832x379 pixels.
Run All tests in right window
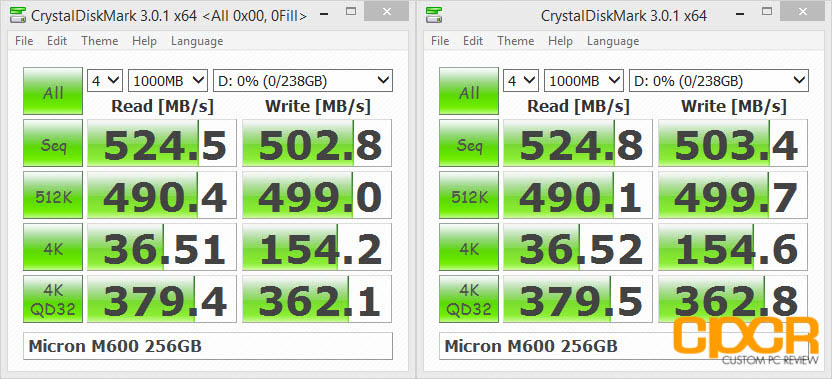469,91
